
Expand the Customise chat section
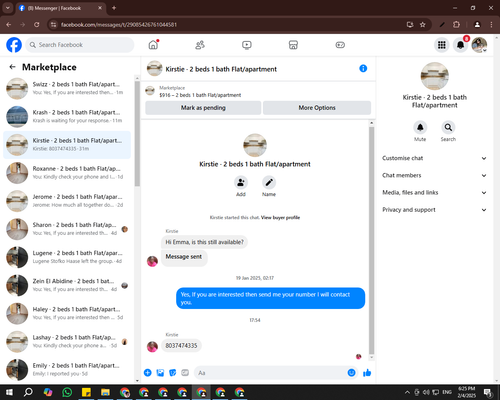(434, 158)
